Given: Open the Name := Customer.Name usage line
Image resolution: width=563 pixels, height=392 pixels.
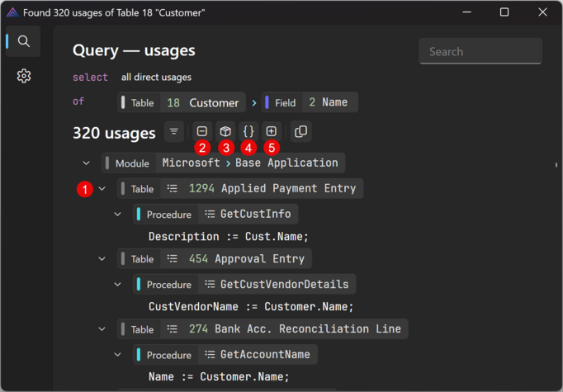Looking at the screenshot, I should [x=219, y=376].
